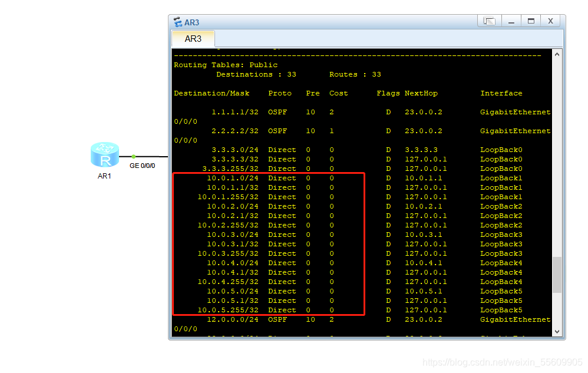The width and height of the screenshot is (588, 373).
Task: Click GigabitEthernet in the 2.2.2.2/32 row
Action: click(516, 131)
